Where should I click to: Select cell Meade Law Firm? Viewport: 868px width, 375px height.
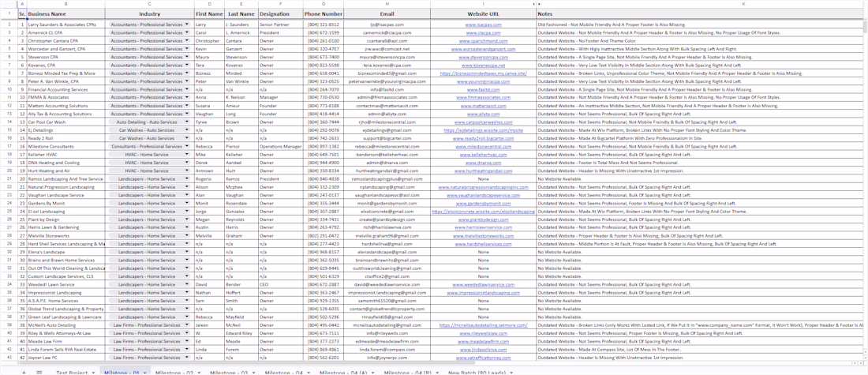pyautogui.click(x=65, y=341)
